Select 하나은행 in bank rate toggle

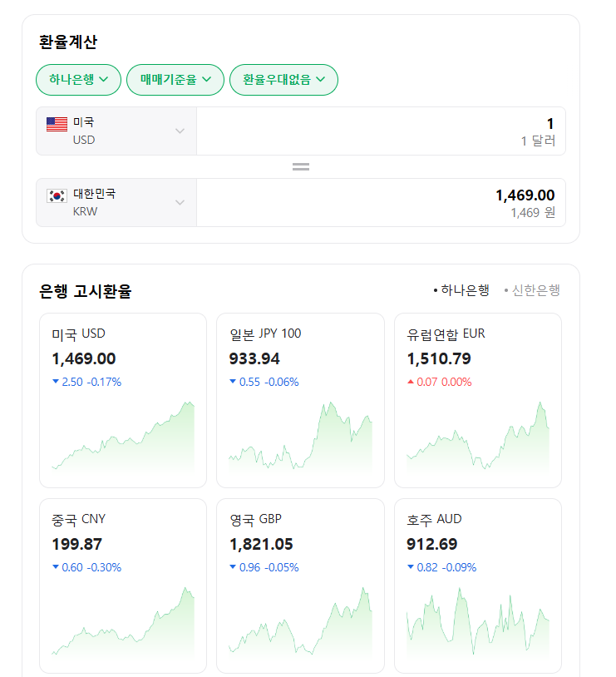pyautogui.click(x=462, y=290)
